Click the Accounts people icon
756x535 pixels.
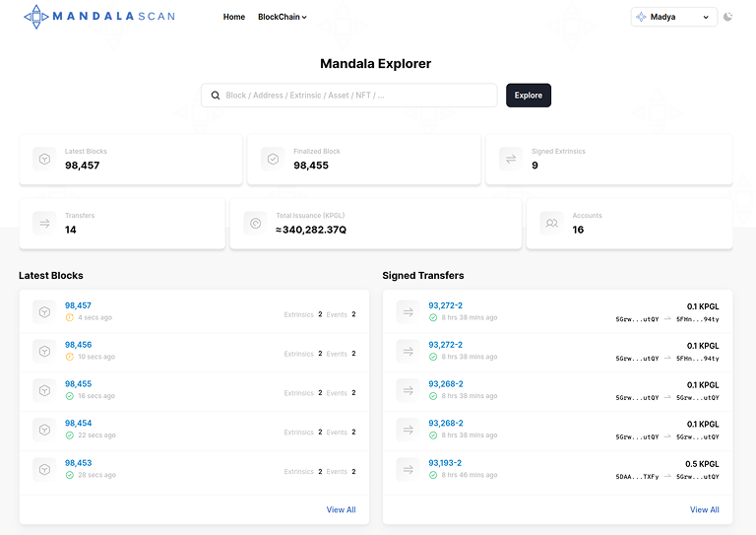pos(552,223)
